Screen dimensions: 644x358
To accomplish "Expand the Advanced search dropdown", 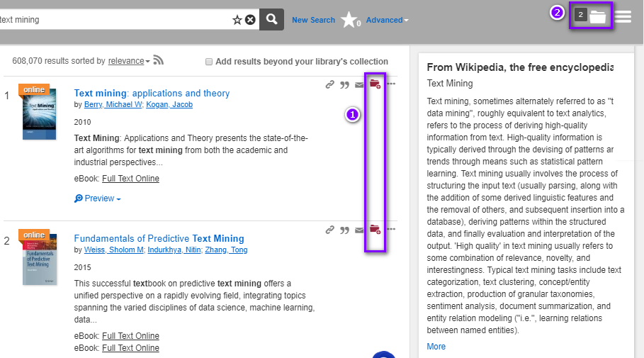I will [387, 20].
